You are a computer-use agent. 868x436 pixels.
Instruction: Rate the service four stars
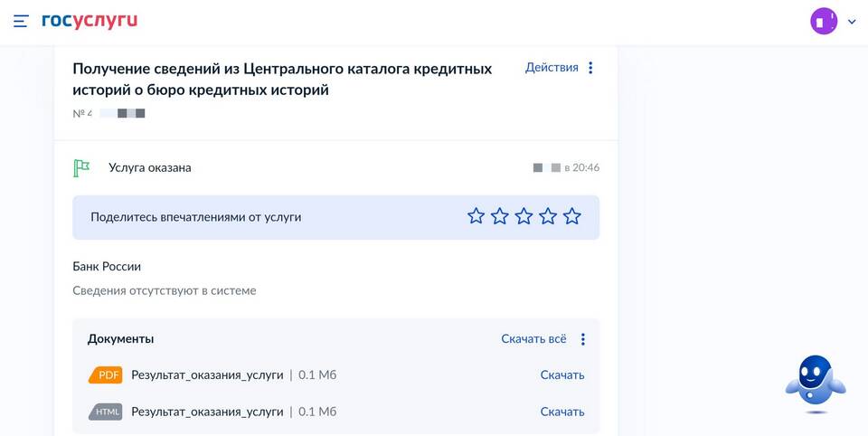click(x=548, y=216)
